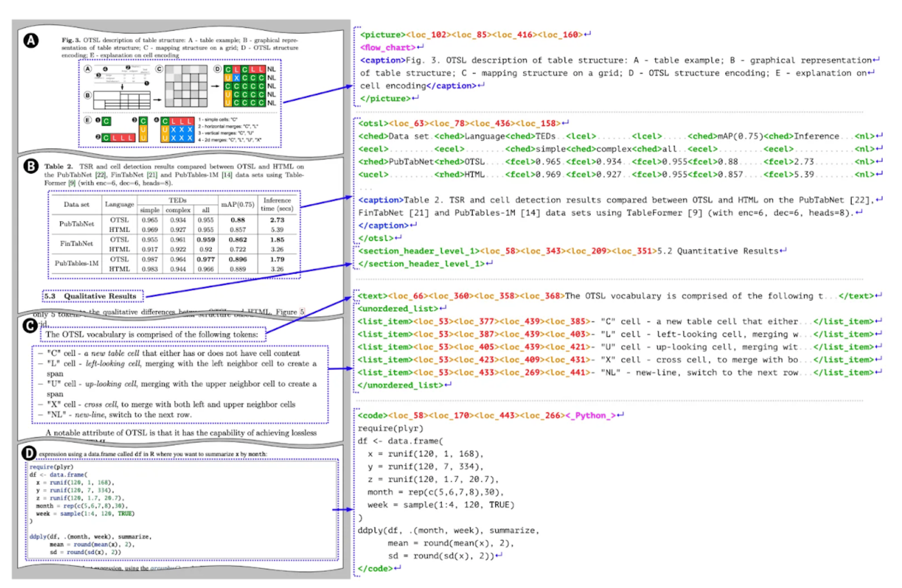
Task: Select the '5.2 Quantitative Results' output text
Action: (717, 251)
